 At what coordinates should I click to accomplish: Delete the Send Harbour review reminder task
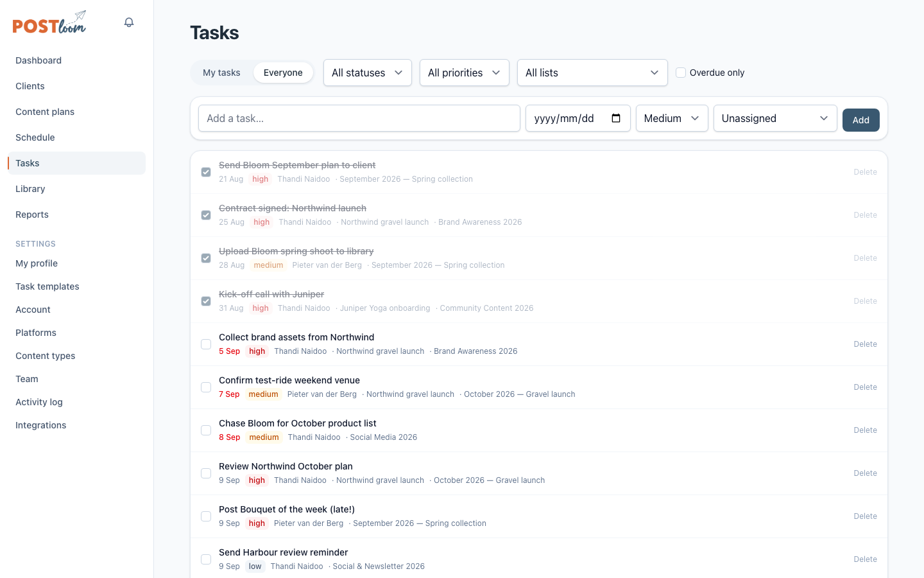865,559
